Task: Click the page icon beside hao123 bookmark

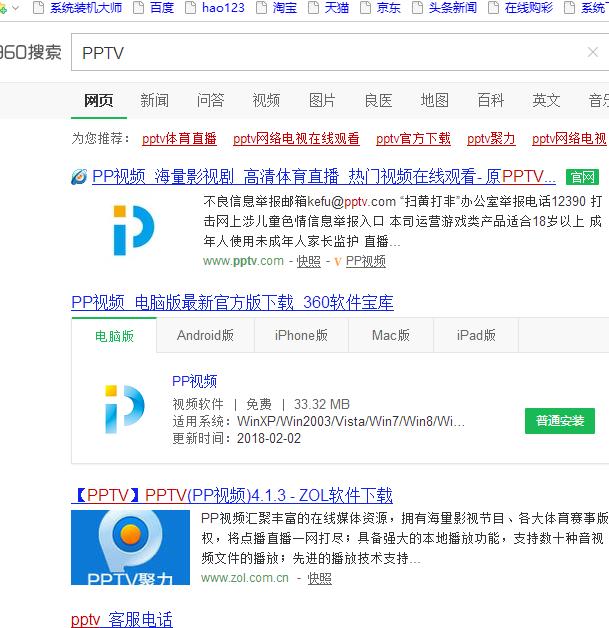Action: pos(191,7)
